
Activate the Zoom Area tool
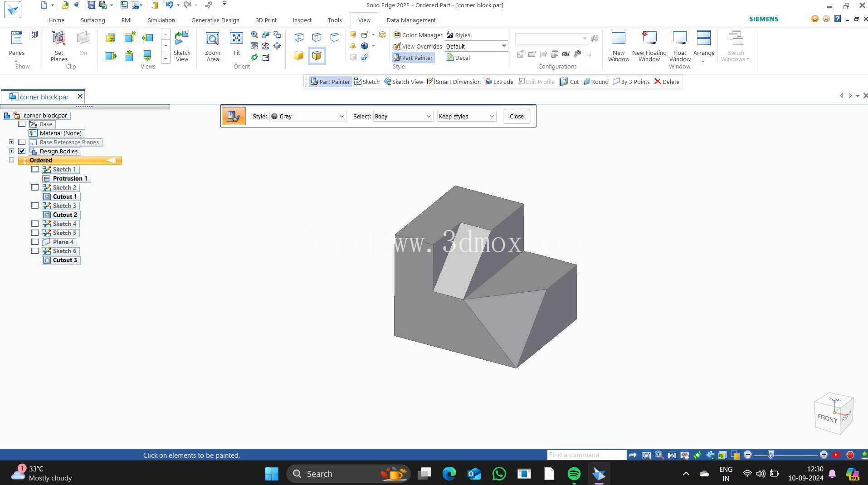212,46
